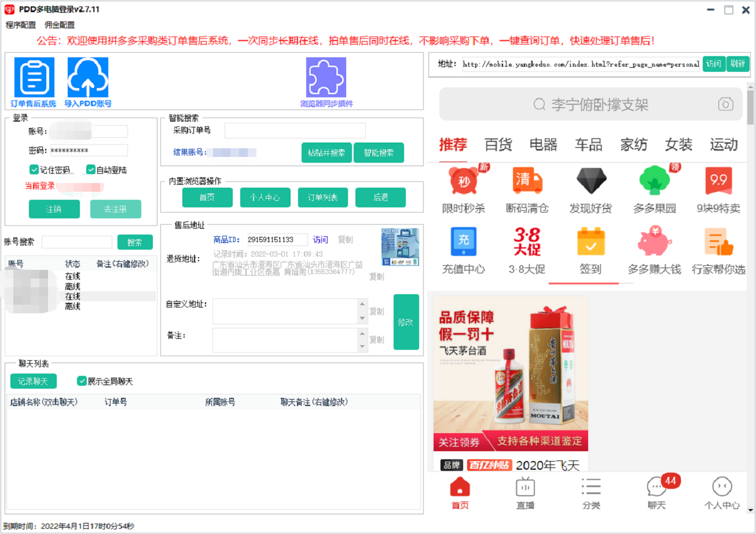Switch to the 电器 category tab
Screen dimensions: 756x534
(x=543, y=144)
